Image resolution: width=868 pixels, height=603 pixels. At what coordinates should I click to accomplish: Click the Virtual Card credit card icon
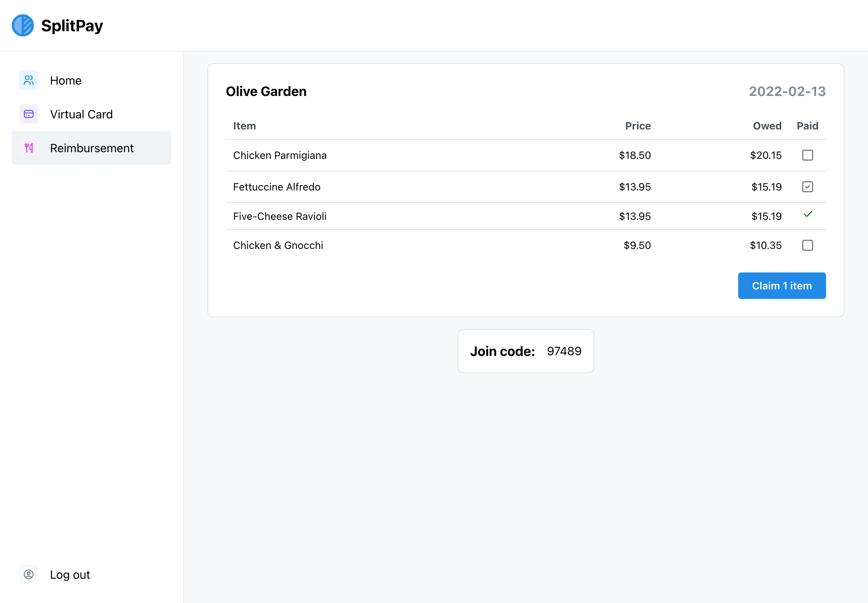point(29,114)
